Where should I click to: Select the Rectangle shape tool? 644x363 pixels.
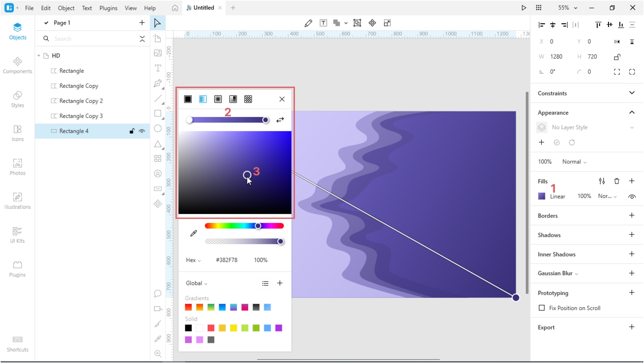[158, 113]
